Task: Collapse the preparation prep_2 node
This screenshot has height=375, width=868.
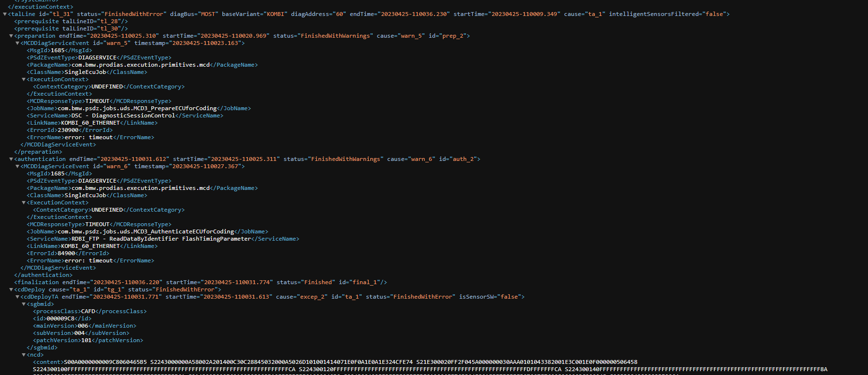Action: pyautogui.click(x=11, y=36)
